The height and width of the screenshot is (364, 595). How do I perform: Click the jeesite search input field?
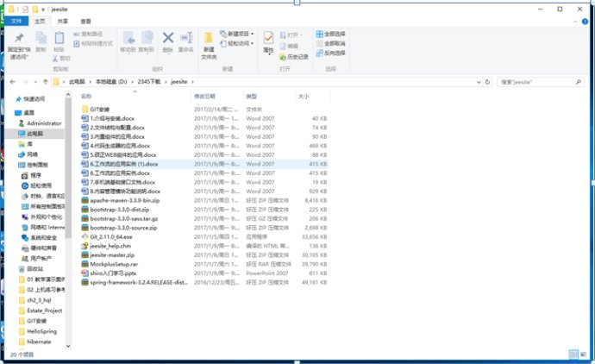(x=535, y=82)
